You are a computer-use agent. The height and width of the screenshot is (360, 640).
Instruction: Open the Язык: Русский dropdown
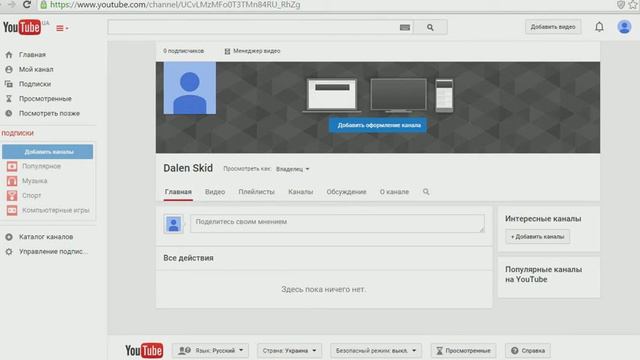click(x=211, y=350)
